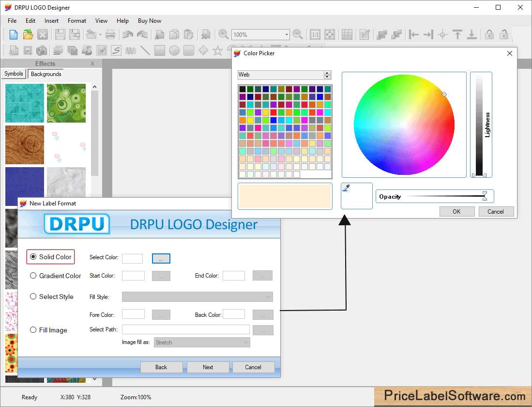
Task: Click OK in the Color Picker
Action: pyautogui.click(x=456, y=211)
